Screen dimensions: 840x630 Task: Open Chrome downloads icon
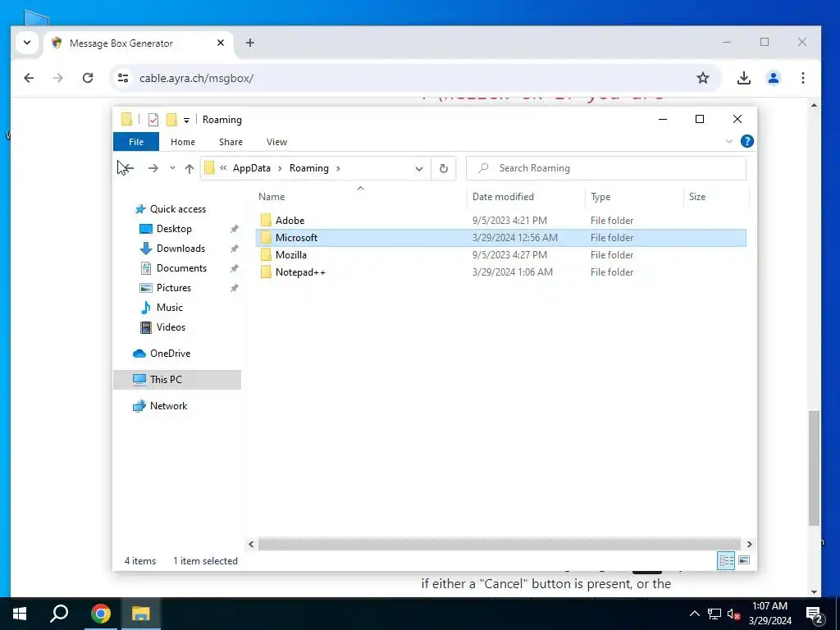[743, 78]
